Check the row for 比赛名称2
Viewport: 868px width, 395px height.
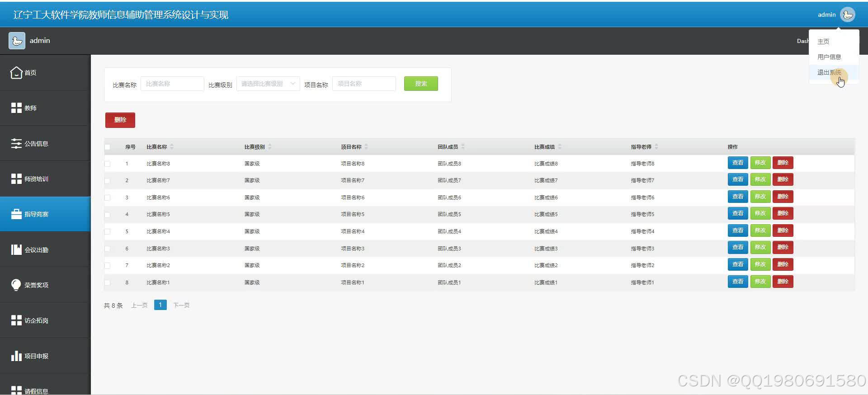[x=108, y=266]
